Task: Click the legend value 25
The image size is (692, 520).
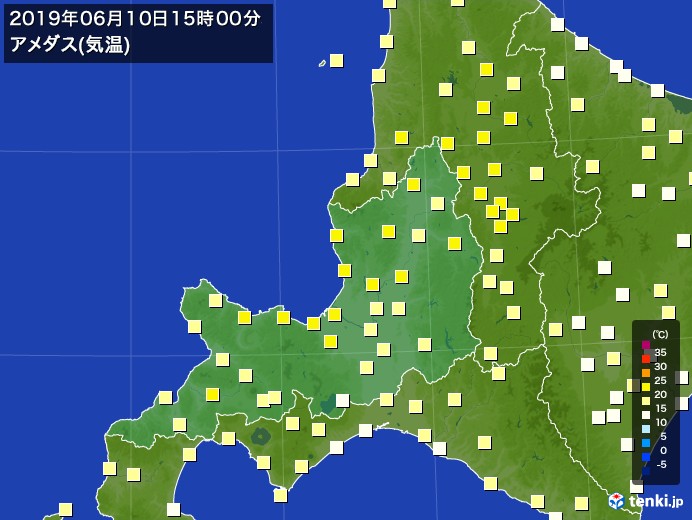Action: tap(660, 381)
